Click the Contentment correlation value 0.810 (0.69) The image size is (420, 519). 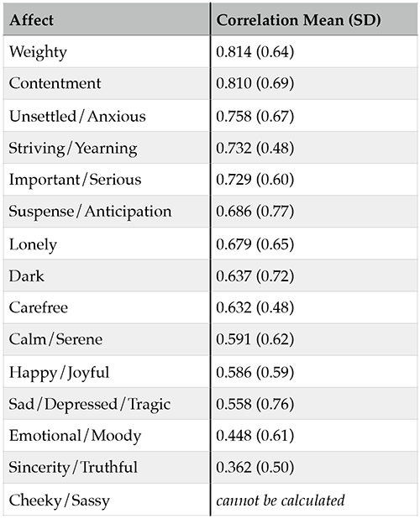click(255, 83)
